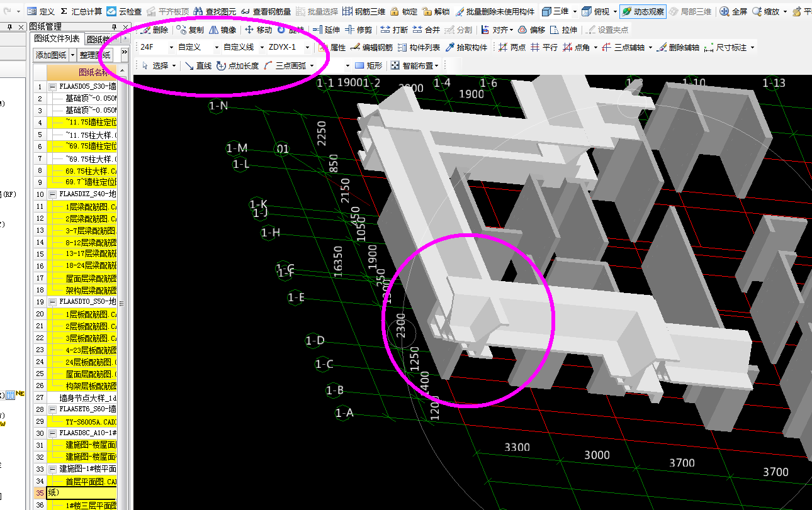Click the 整理图纸 organize drawings button
The image size is (812, 510).
pyautogui.click(x=95, y=55)
